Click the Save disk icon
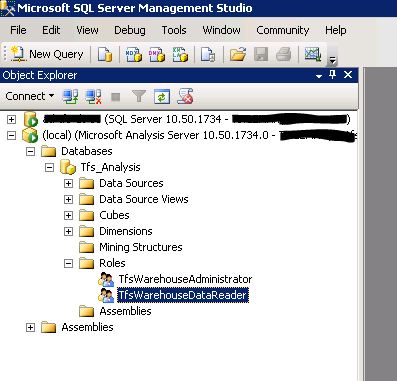The width and height of the screenshot is (397, 381). click(261, 54)
